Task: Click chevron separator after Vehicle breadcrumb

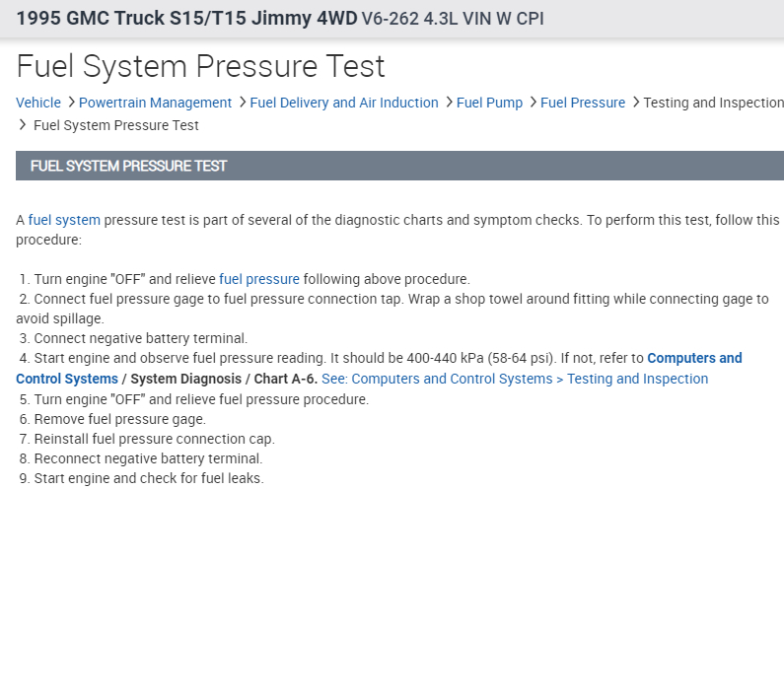Action: (x=71, y=102)
